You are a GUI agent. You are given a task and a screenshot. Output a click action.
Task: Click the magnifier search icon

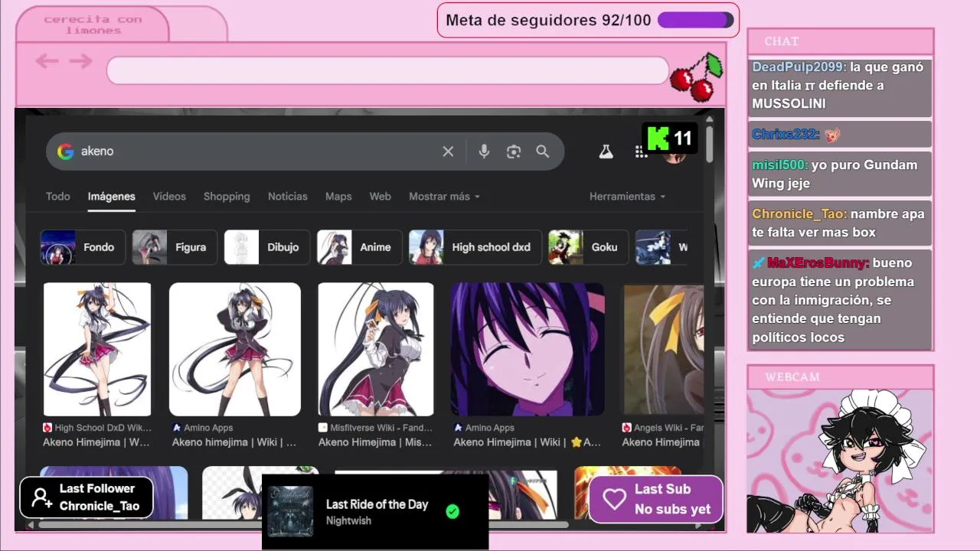[x=543, y=152]
